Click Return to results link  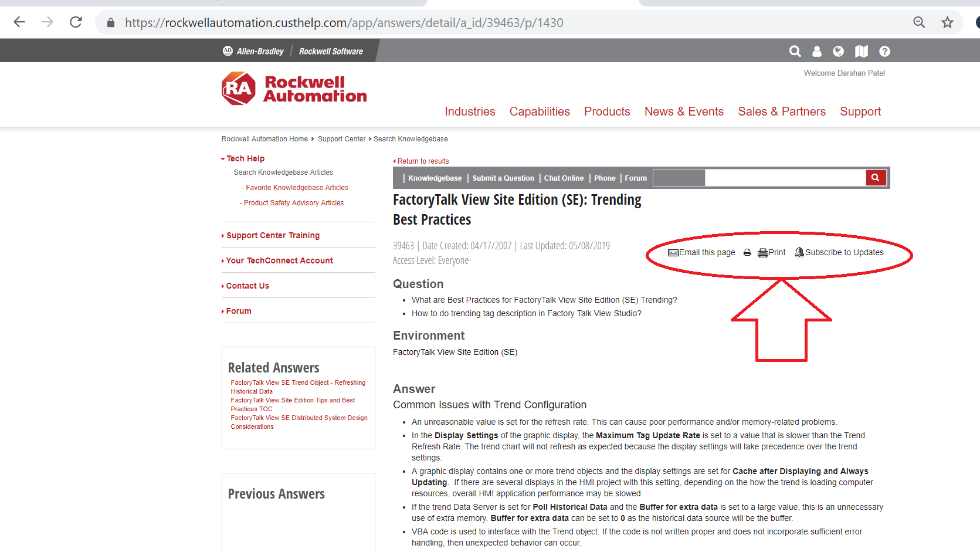(423, 161)
